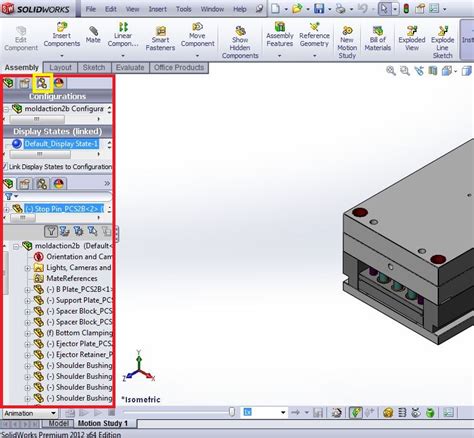Click the Print icon

click(340, 9)
